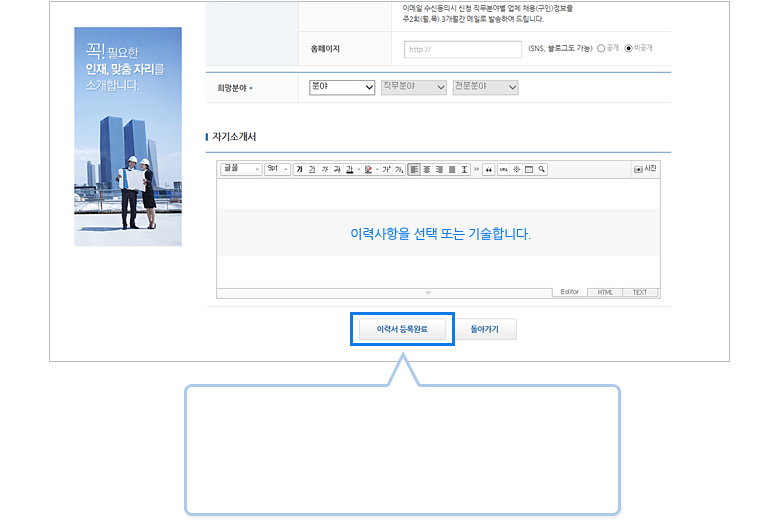The image size is (780, 525).
Task: Expand the 직무분야 dropdown
Action: pyautogui.click(x=413, y=88)
